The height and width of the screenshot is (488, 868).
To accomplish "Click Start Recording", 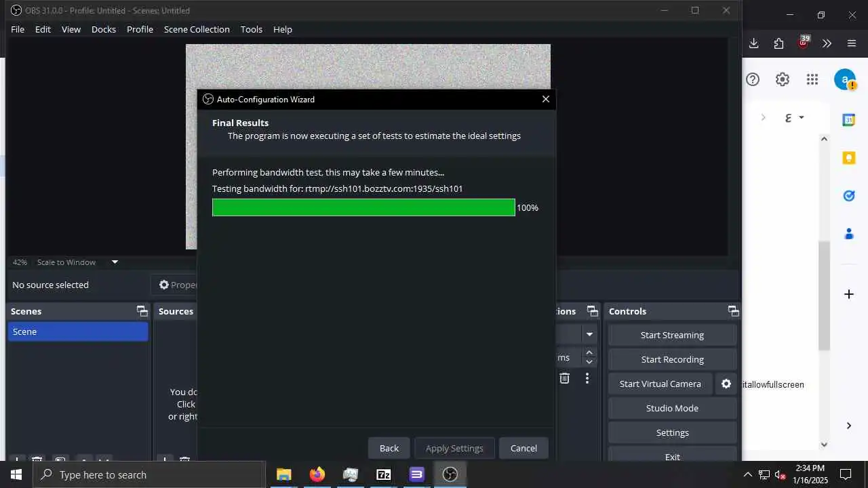I will coord(672,359).
